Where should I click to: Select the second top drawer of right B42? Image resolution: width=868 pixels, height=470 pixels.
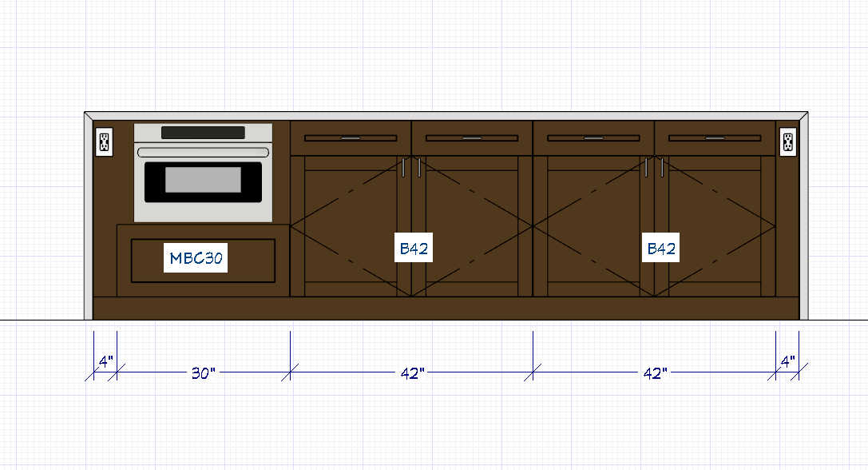point(715,138)
